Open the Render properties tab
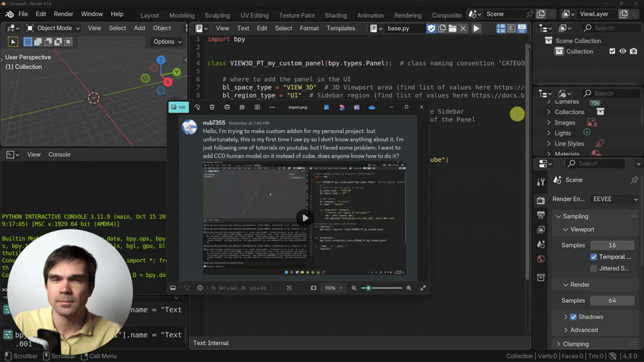Screen dimensions: 644x362 (x=541, y=199)
